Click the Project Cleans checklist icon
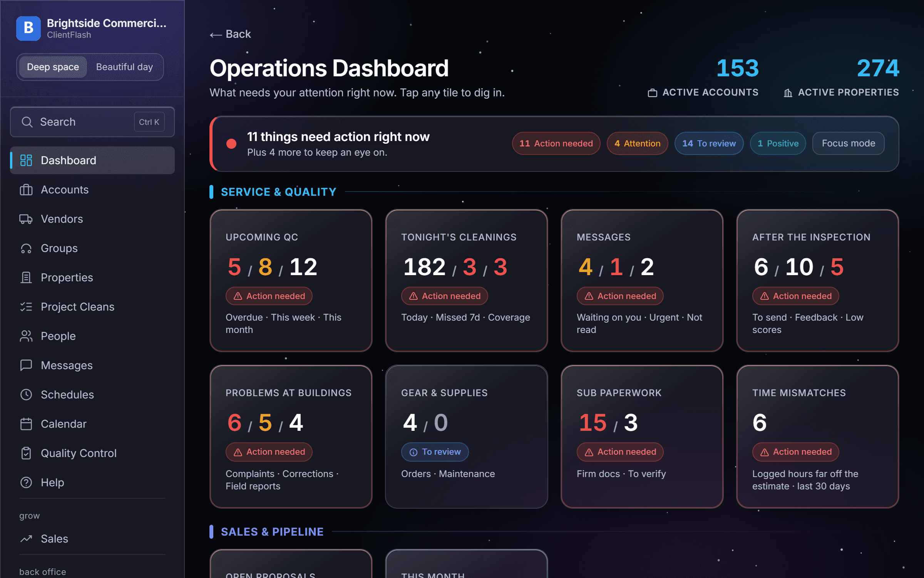This screenshot has height=578, width=924. (x=26, y=307)
